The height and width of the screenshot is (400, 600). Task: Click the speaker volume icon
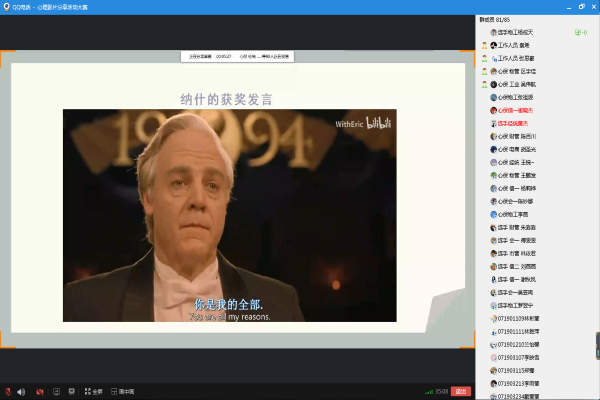(21, 392)
